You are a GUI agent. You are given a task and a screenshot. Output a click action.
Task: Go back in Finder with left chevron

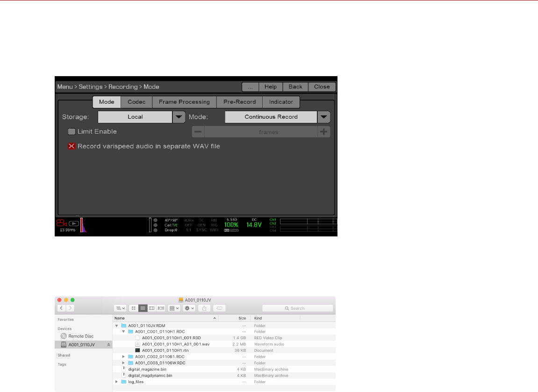point(61,308)
